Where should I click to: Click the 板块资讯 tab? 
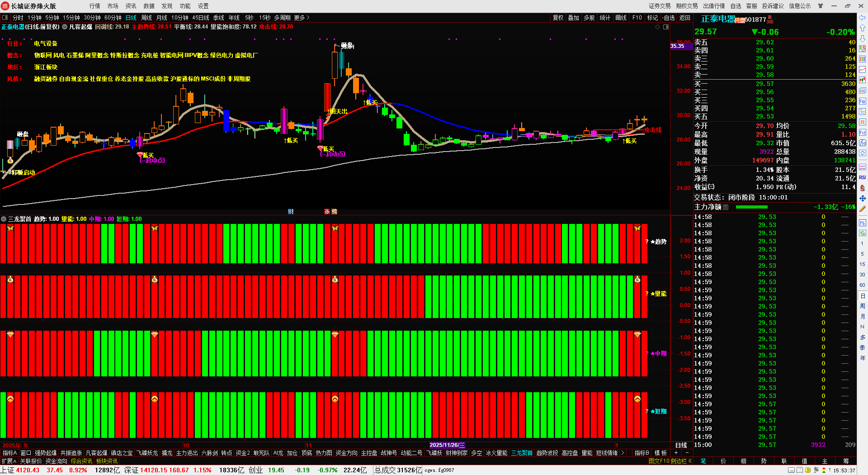(x=107, y=461)
